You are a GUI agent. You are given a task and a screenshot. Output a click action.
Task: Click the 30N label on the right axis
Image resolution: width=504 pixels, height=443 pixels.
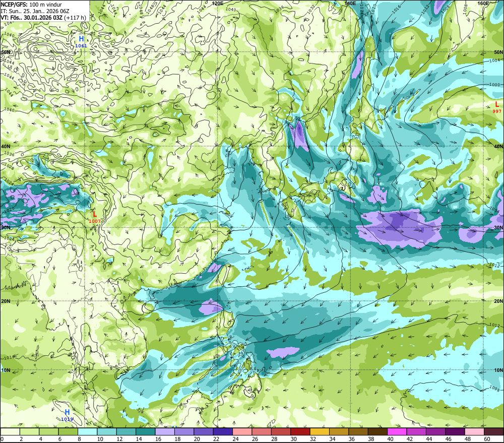click(498, 228)
